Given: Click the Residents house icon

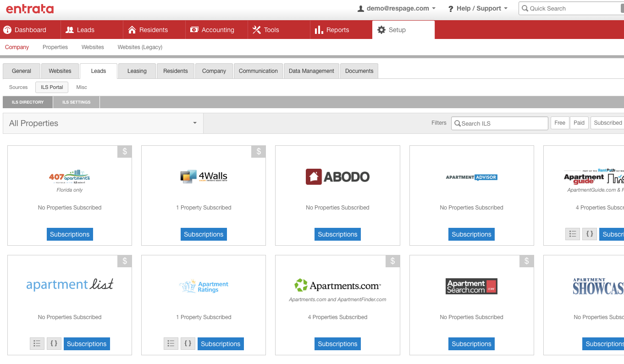Looking at the screenshot, I should 132,30.
